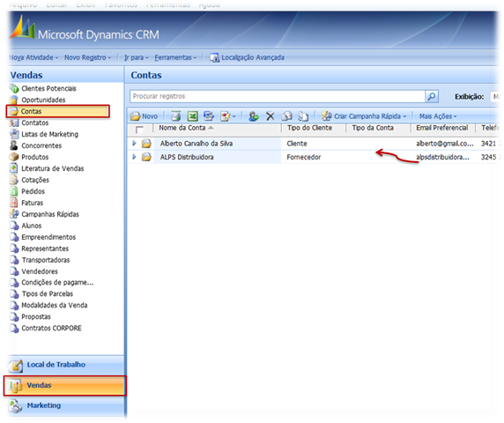Click the copy documents icon in the toolbar
504x423 pixels.
(x=303, y=116)
